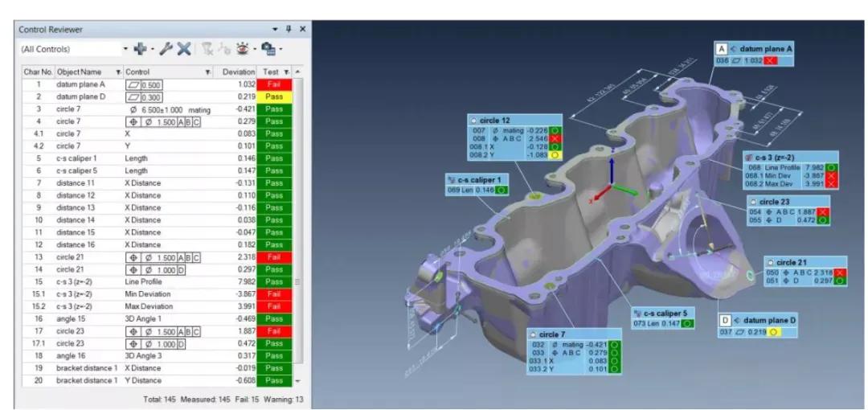Select the c-s caliper 1 table row

click(x=157, y=158)
